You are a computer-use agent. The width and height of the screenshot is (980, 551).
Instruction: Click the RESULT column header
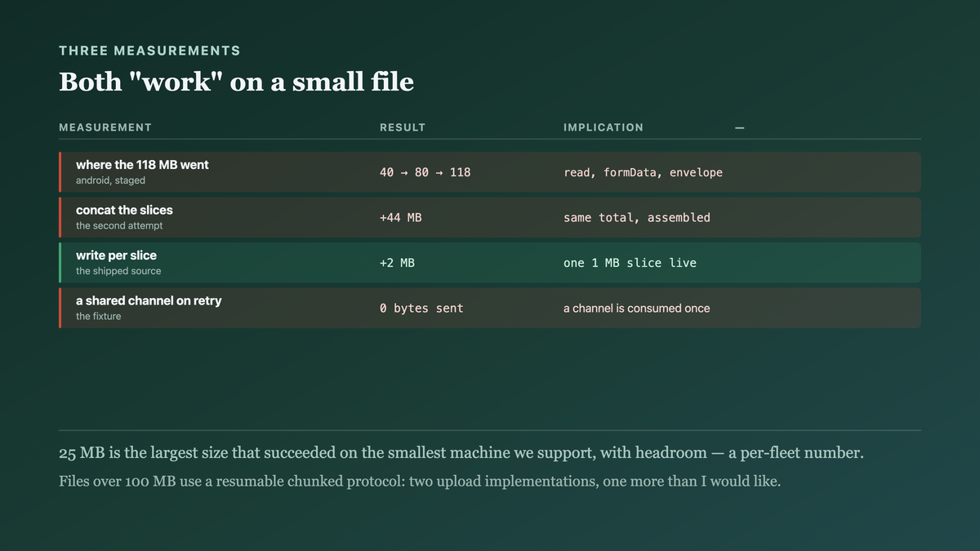(403, 127)
